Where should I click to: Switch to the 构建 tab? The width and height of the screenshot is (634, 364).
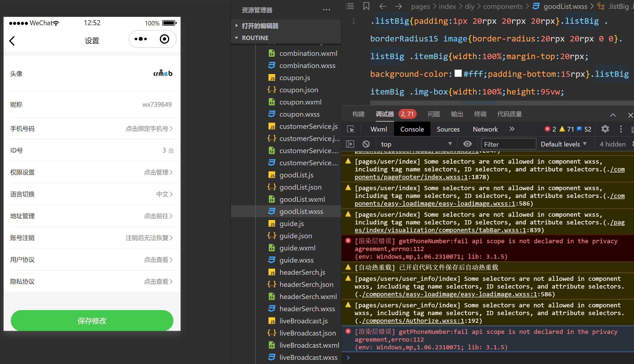[x=359, y=114]
